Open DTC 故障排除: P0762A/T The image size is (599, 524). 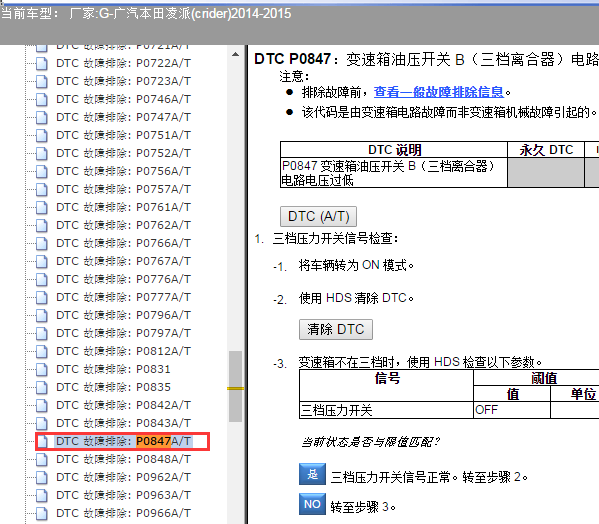coord(123,225)
